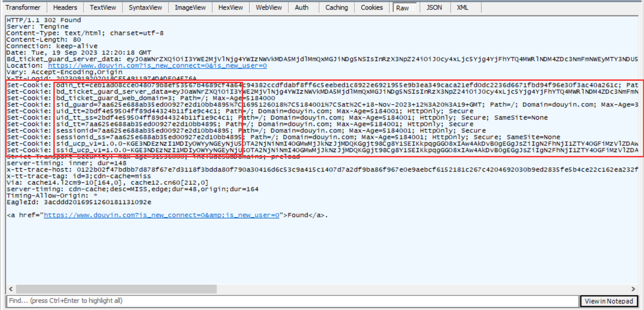Click the 'Bd_ticket_guard_server_data:' header line
Image resolution: width=644 pixels, height=310 pixels.
[x=322, y=60]
